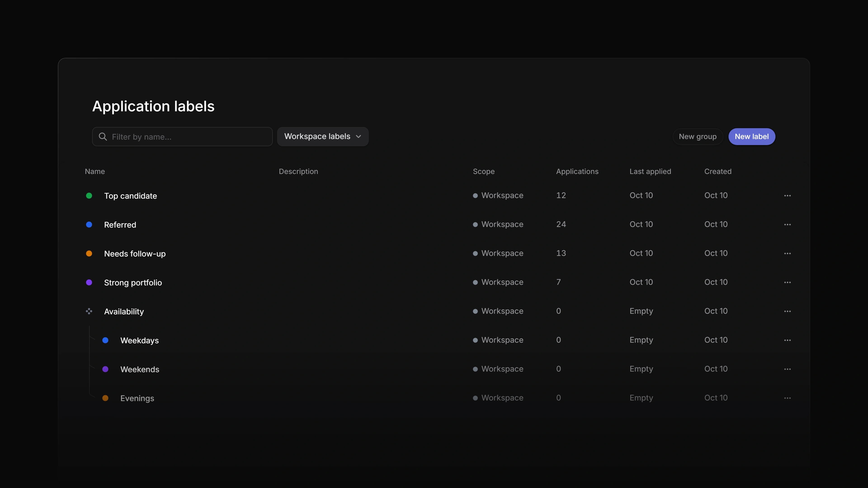
Task: Sort by Created column header
Action: (718, 171)
